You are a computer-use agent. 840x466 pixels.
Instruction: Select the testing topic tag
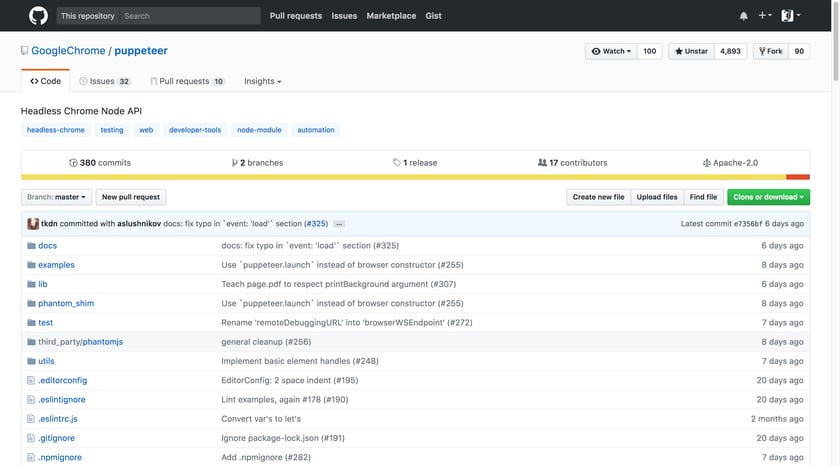112,130
